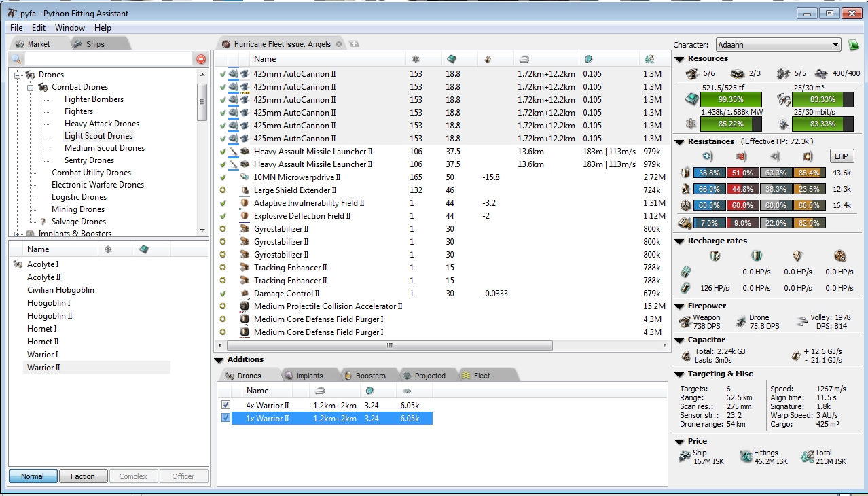Click the new fitting tab icon
Screen dimensions: 868x496
click(354, 44)
